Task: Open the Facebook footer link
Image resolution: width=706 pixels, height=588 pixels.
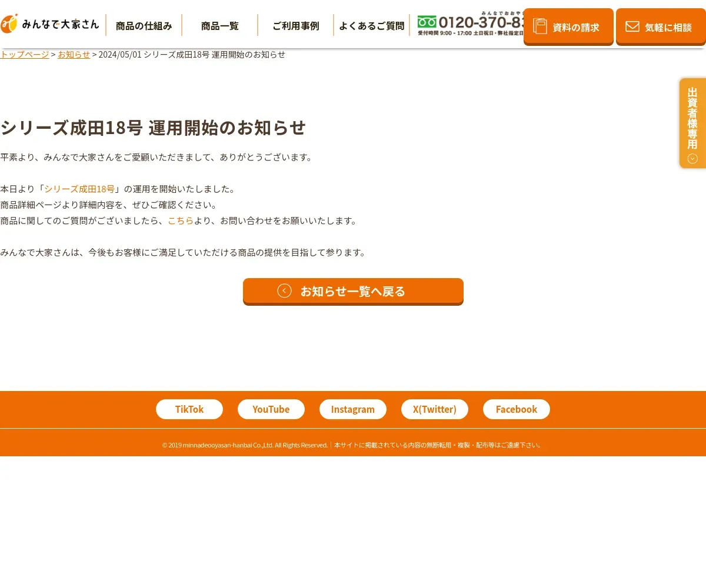Action: (x=517, y=409)
